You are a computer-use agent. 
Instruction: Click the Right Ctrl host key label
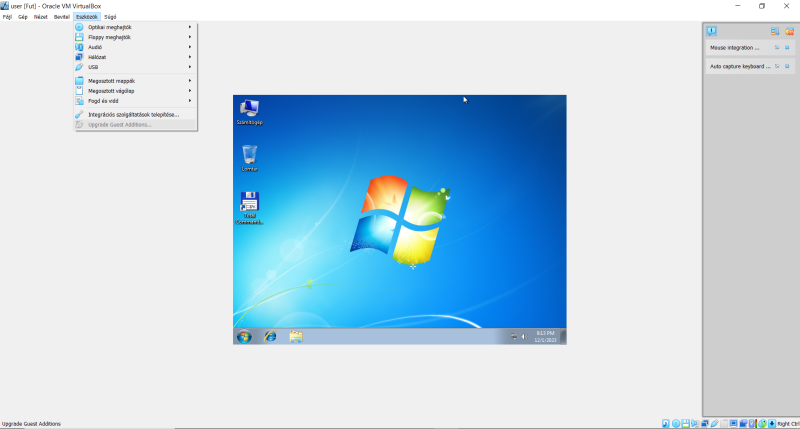[x=788, y=424]
